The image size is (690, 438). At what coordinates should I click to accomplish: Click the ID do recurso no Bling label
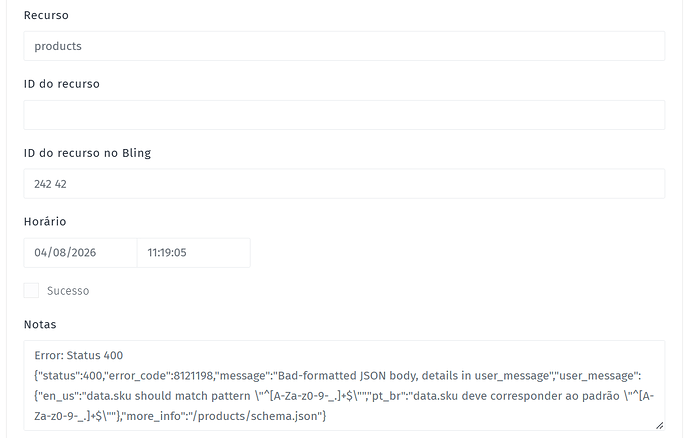point(87,153)
